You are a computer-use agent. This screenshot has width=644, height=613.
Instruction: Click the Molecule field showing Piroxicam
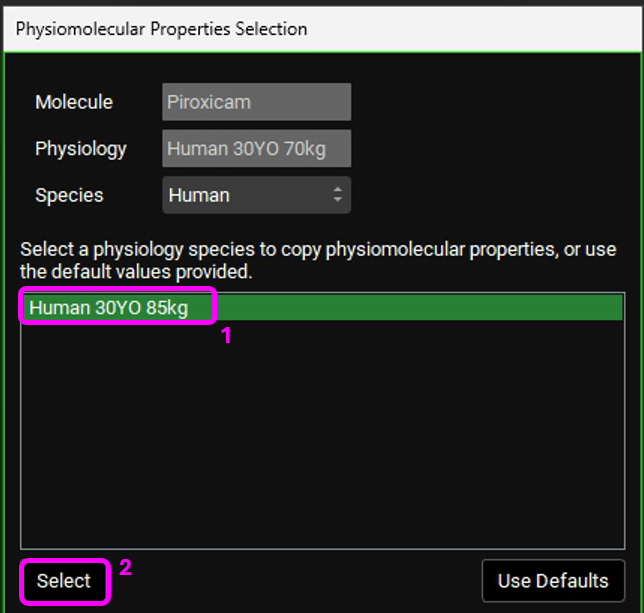click(256, 102)
